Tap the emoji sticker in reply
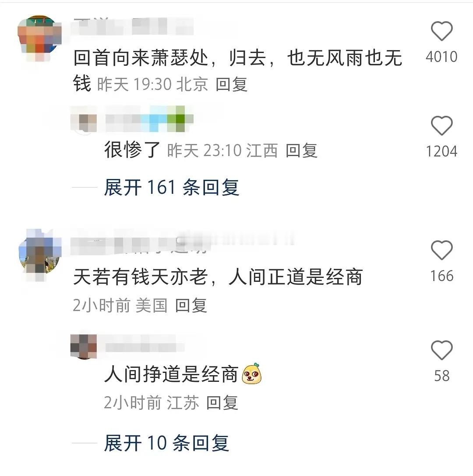Viewport: 473px width, 476px height. (x=252, y=374)
